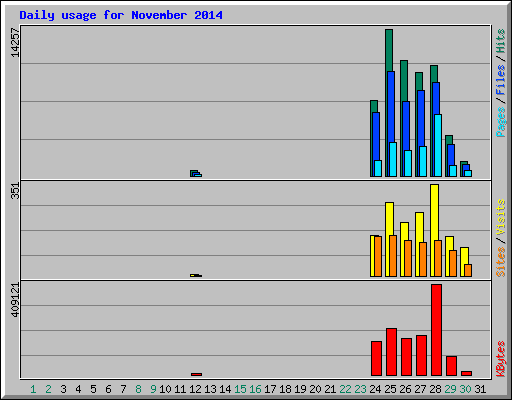The image size is (512, 400).
Task: Click day 6 on the x-axis
Action: pos(108,389)
